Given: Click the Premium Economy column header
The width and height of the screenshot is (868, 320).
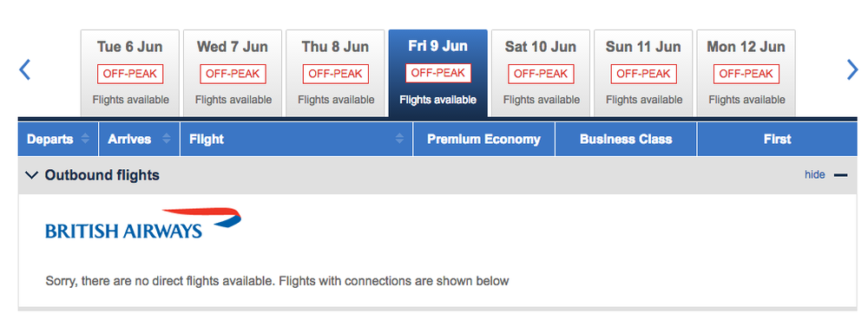Looking at the screenshot, I should pos(483,140).
